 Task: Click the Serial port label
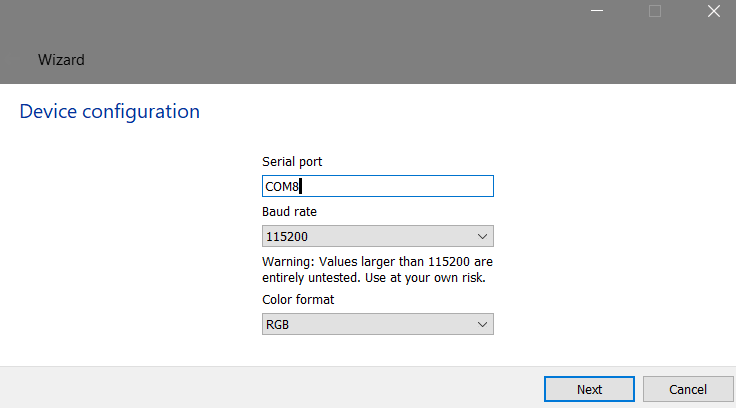pyautogui.click(x=292, y=161)
